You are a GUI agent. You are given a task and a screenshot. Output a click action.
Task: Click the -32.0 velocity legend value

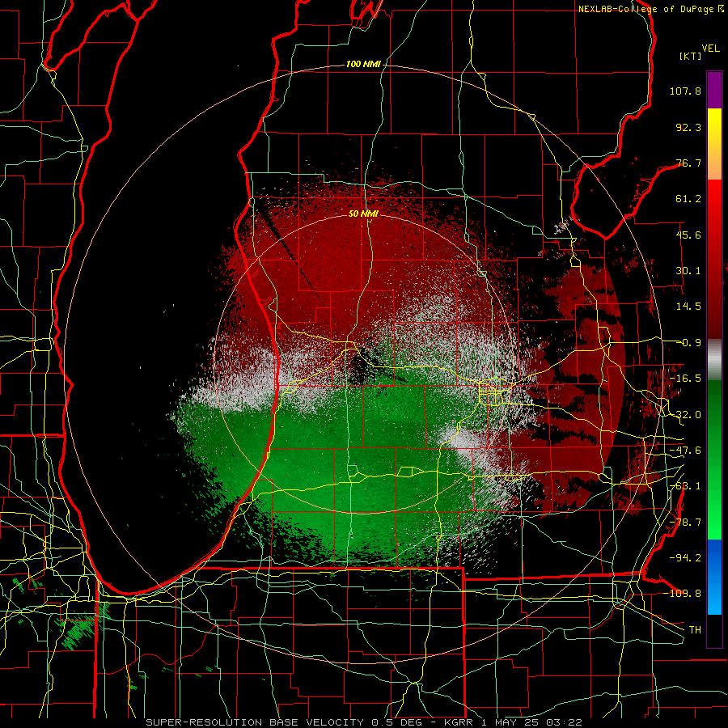(685, 415)
